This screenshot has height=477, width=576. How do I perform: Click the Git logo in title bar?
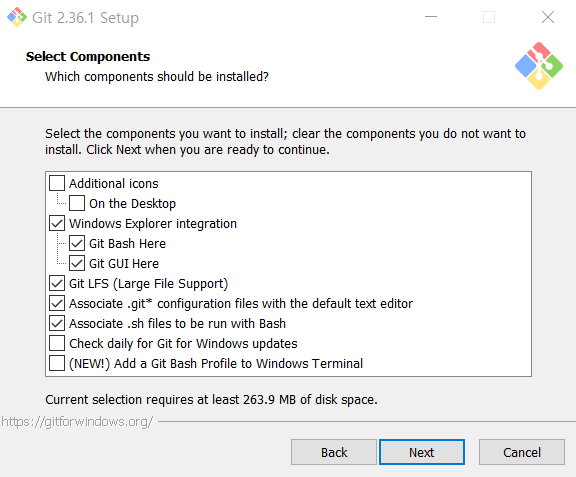pyautogui.click(x=17, y=17)
